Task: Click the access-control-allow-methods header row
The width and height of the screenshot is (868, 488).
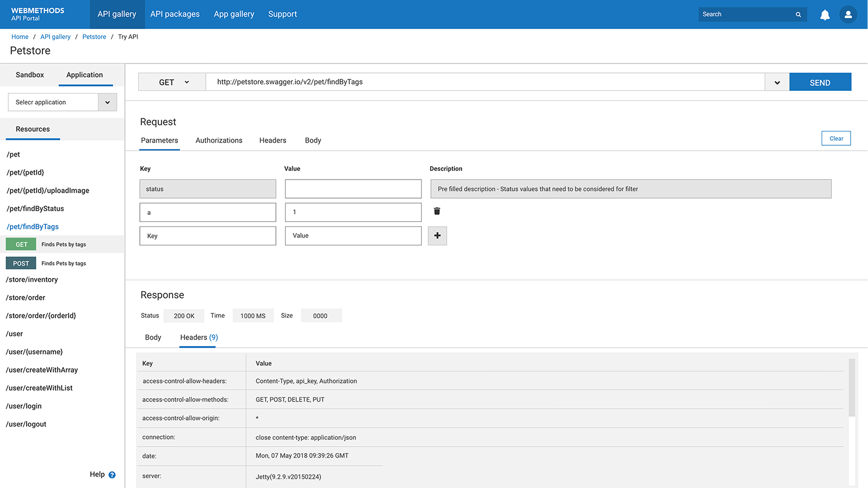Action: (490, 399)
